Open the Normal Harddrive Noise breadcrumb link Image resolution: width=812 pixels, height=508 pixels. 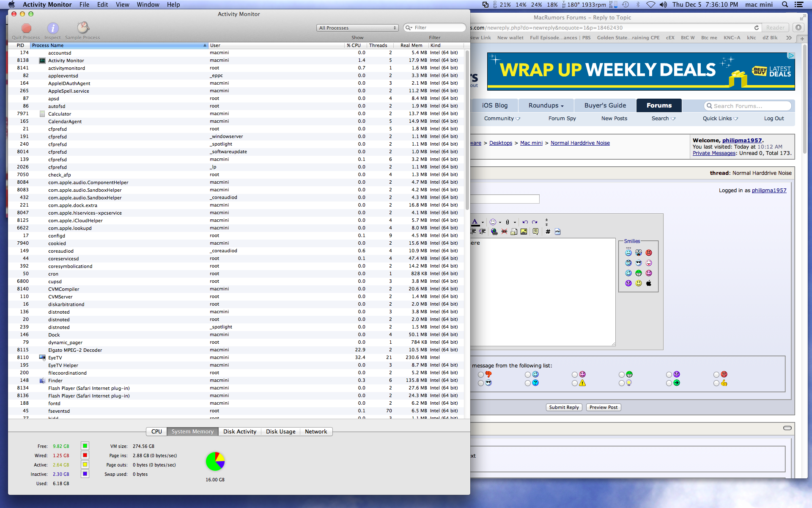point(580,143)
